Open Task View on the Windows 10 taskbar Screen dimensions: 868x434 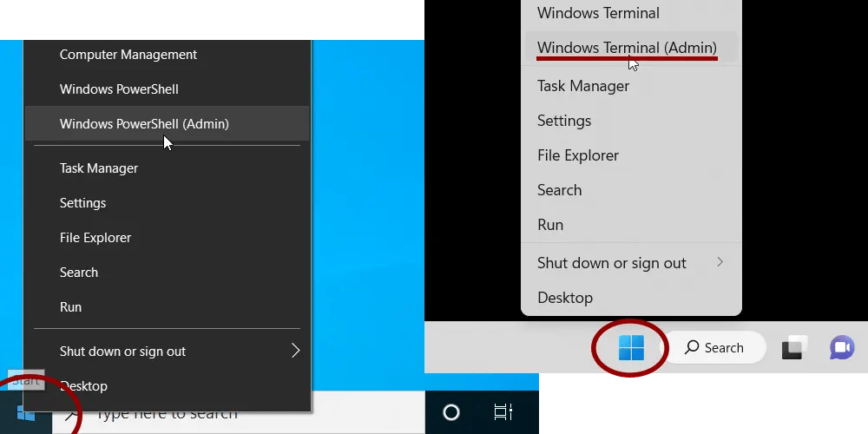pos(503,412)
